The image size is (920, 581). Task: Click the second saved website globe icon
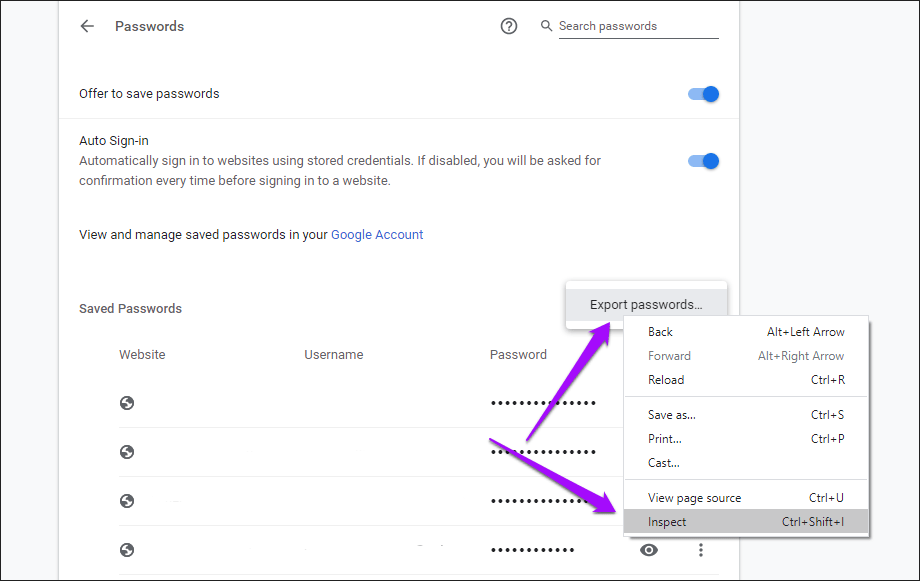point(127,452)
